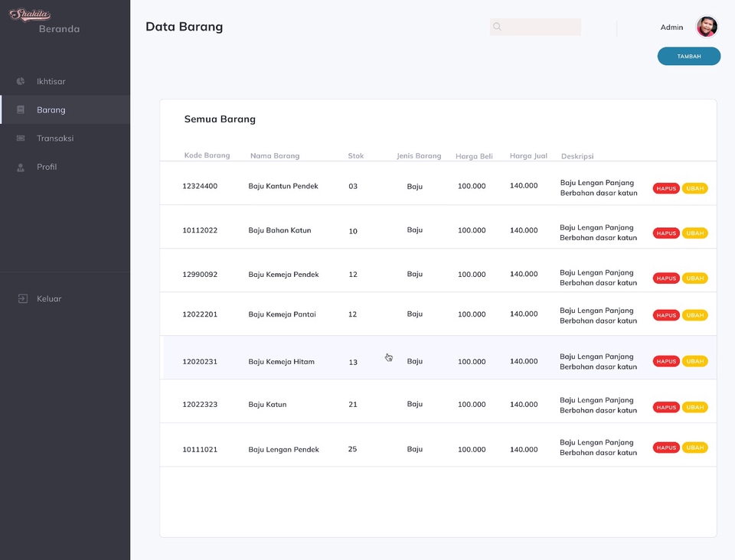Click HAPUS for Baju Katun
The height and width of the screenshot is (560, 735).
(x=665, y=407)
